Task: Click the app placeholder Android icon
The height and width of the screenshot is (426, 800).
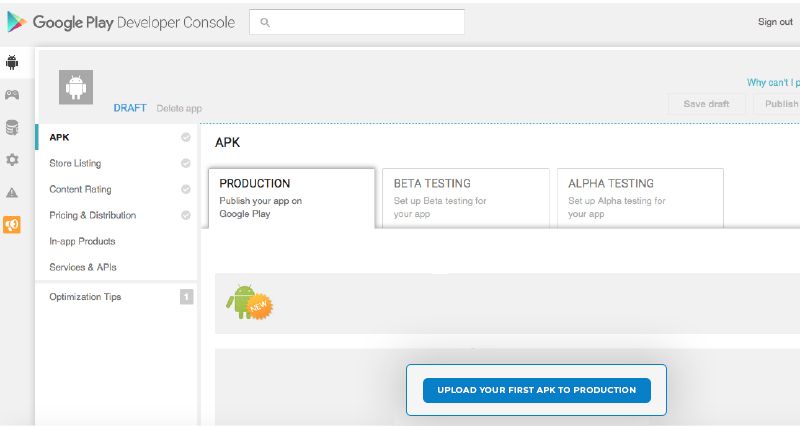Action: click(x=76, y=87)
